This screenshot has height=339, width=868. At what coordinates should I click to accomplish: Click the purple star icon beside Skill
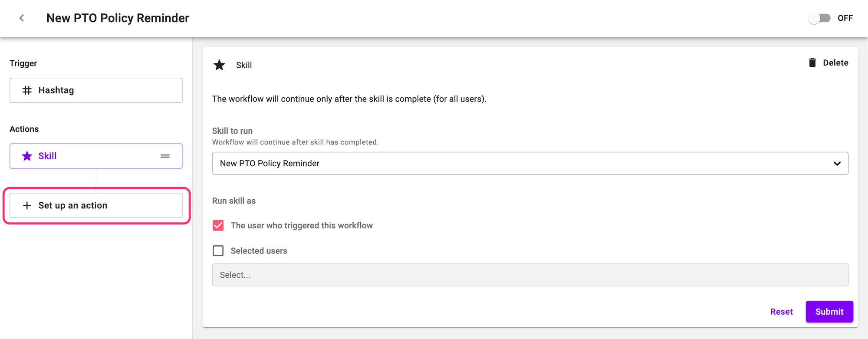[x=27, y=156]
